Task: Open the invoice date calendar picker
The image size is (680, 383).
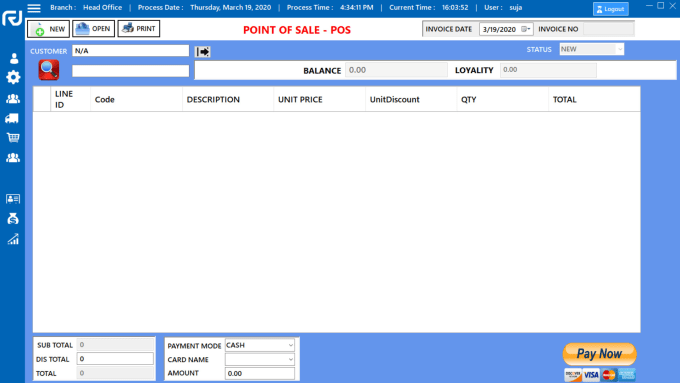Action: click(x=526, y=29)
